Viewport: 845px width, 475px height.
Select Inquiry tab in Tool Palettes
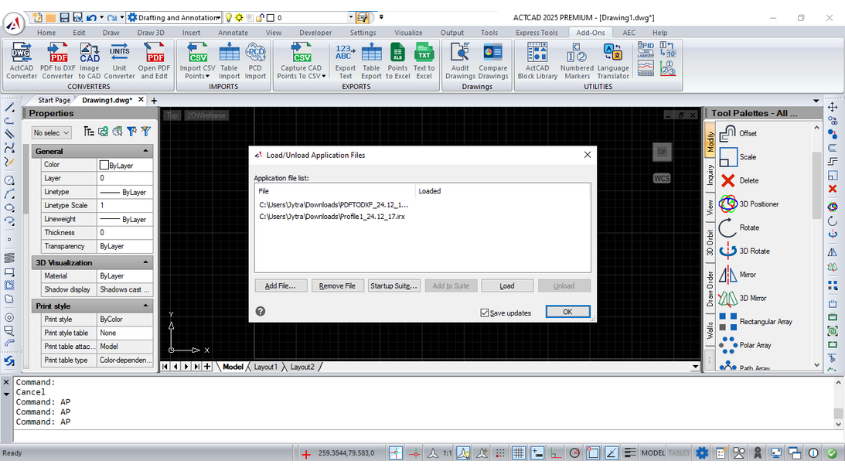pyautogui.click(x=710, y=175)
